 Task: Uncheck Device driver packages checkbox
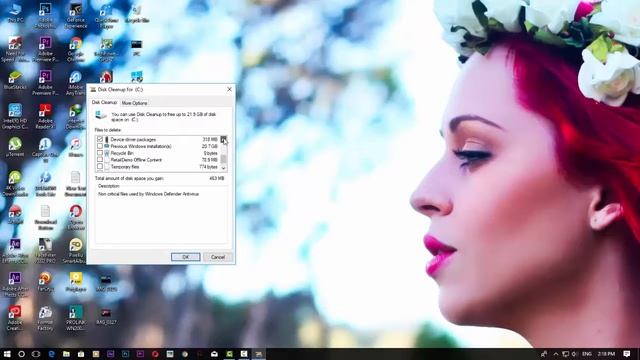100,140
